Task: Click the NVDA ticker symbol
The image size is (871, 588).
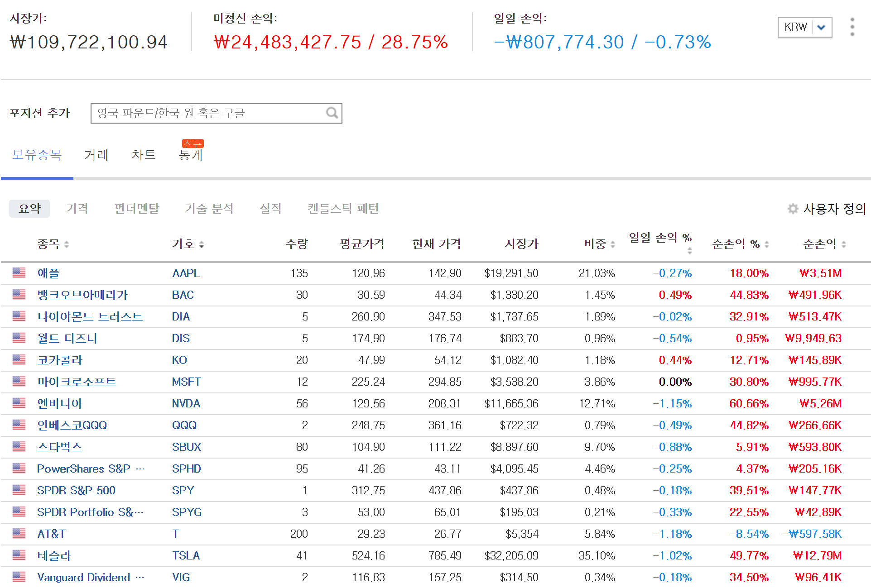Action: tap(186, 404)
